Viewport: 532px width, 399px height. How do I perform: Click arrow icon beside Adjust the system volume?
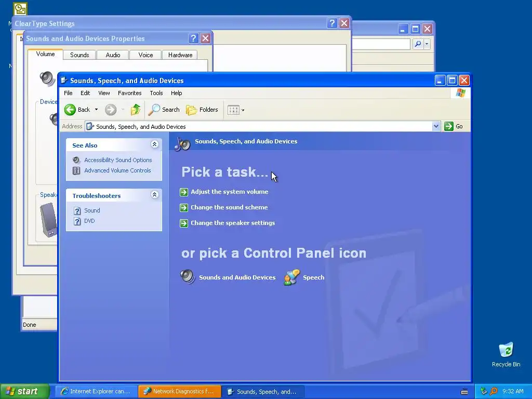184,192
